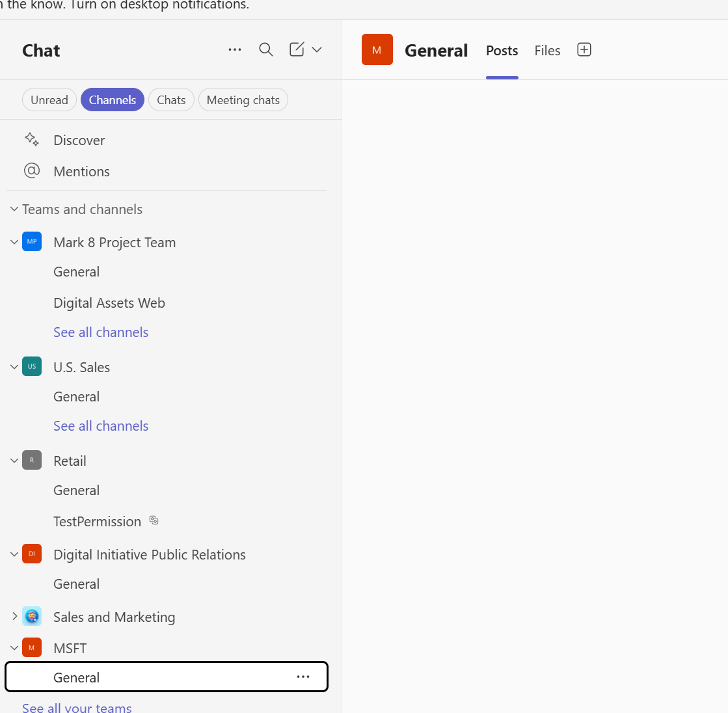This screenshot has width=728, height=713.
Task: Filter by Meeting chats
Action: click(243, 100)
